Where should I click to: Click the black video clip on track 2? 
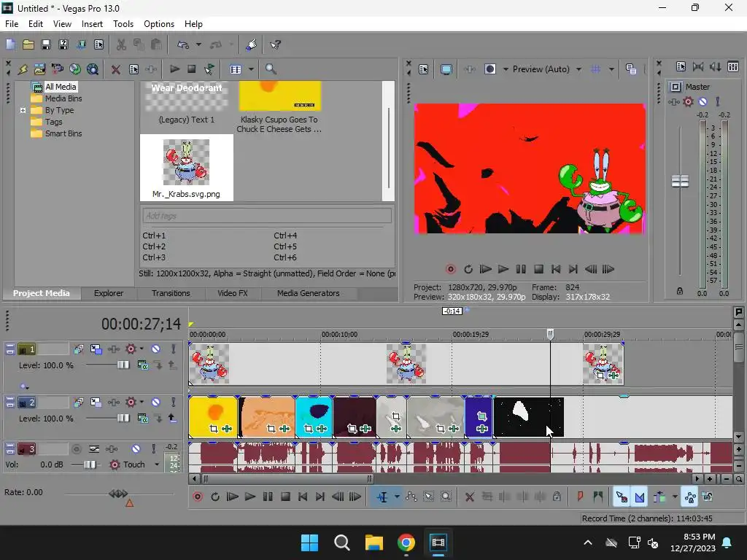click(528, 417)
